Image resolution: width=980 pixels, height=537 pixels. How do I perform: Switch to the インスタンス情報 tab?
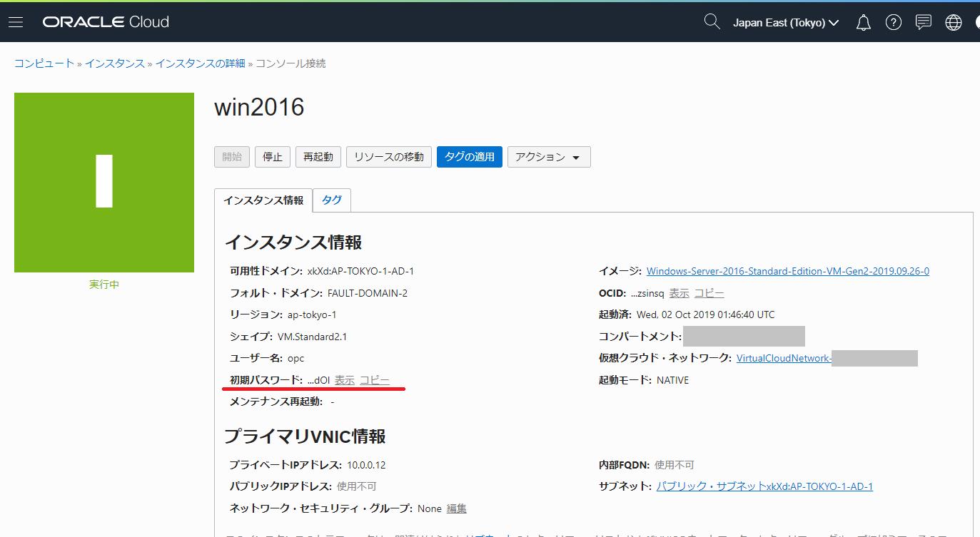coord(263,200)
